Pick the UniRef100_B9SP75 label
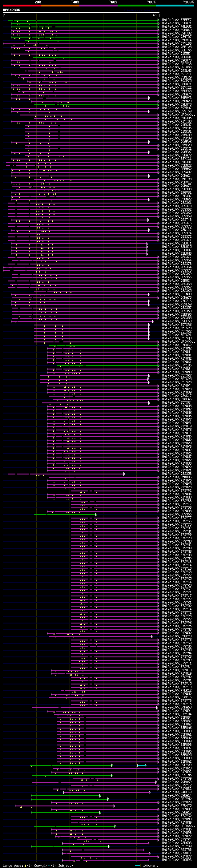This screenshot has width=197, height=868. coord(177,81)
